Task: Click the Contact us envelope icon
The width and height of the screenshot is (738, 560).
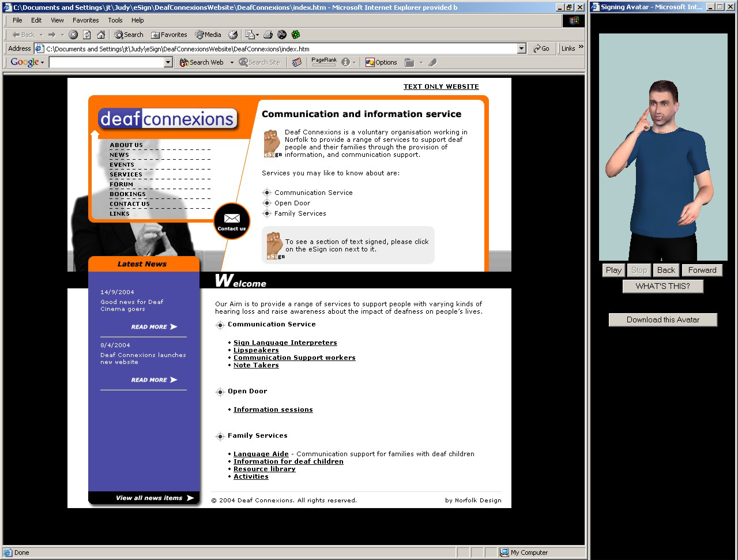Action: point(232,221)
